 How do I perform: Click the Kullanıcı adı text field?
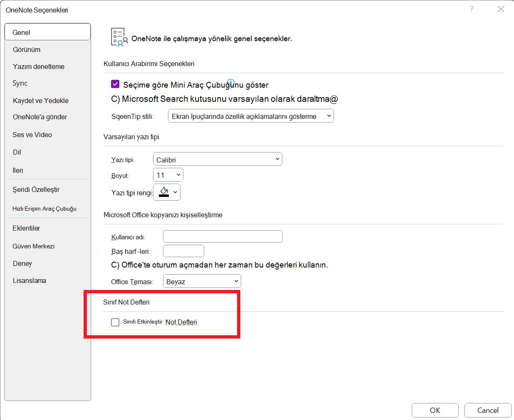(223, 236)
